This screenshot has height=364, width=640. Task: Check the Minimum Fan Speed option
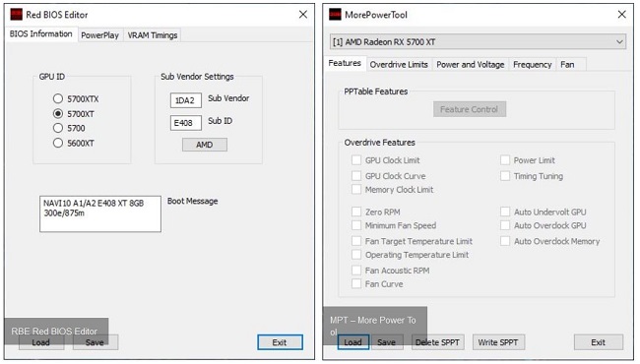pos(356,225)
